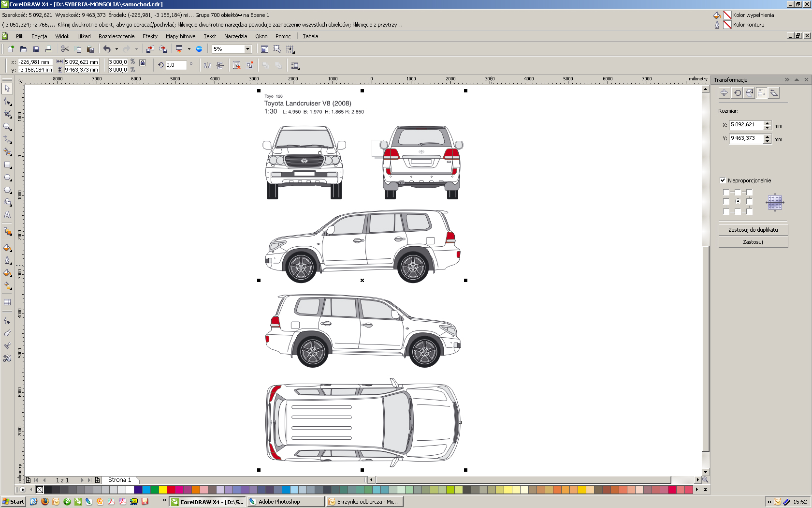The width and height of the screenshot is (812, 508).
Task: Select the Polygon tool
Action: [7, 190]
